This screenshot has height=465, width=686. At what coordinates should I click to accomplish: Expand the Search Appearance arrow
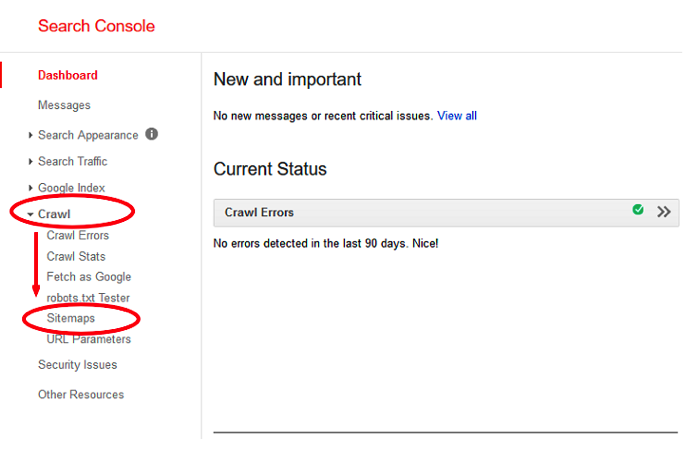pyautogui.click(x=31, y=135)
